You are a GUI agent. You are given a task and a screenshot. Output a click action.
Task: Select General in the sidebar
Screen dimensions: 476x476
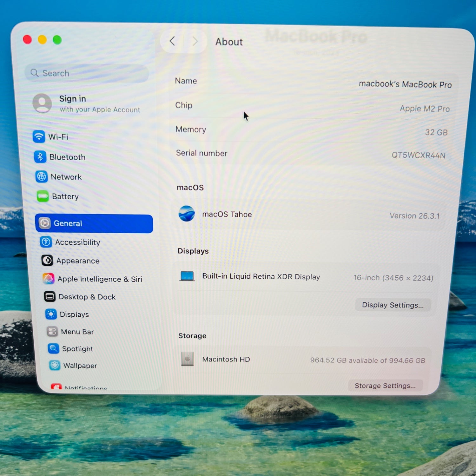pyautogui.click(x=94, y=223)
